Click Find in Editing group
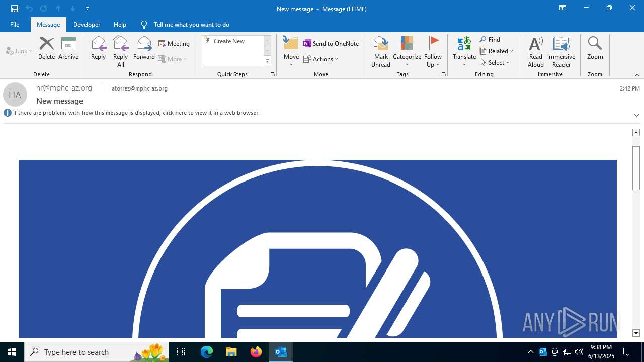The image size is (644, 362). click(x=490, y=40)
